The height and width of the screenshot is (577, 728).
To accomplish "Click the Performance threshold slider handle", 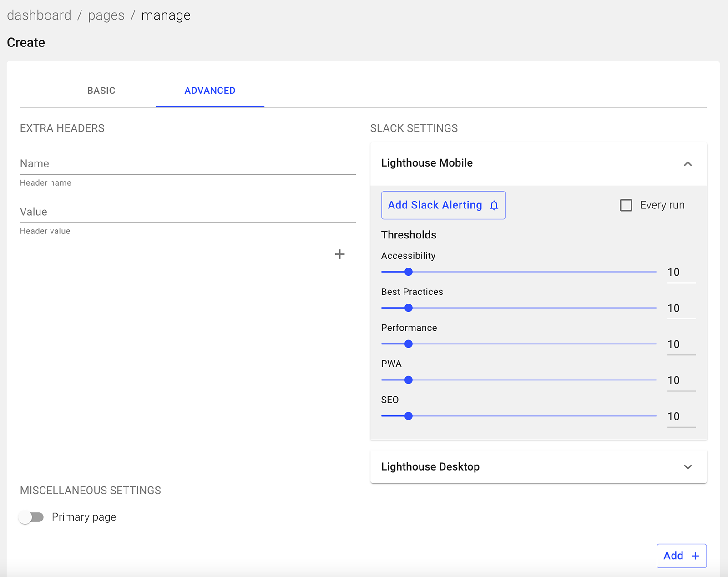I will [409, 344].
